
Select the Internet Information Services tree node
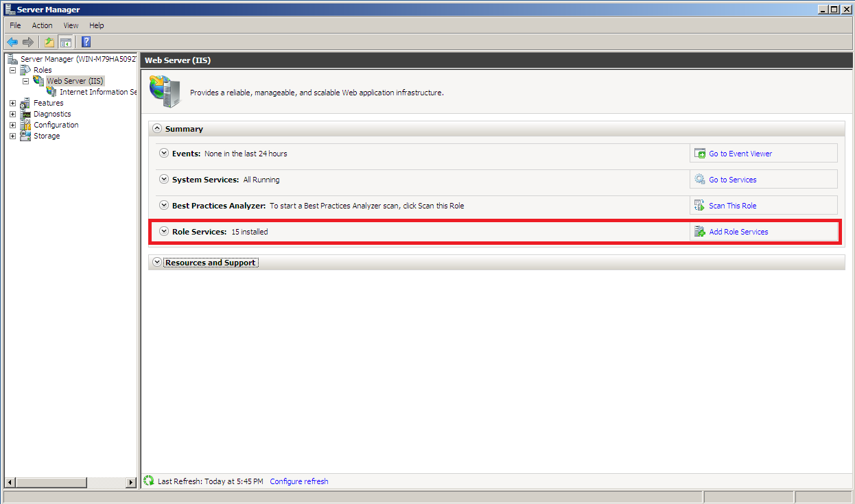(x=97, y=92)
